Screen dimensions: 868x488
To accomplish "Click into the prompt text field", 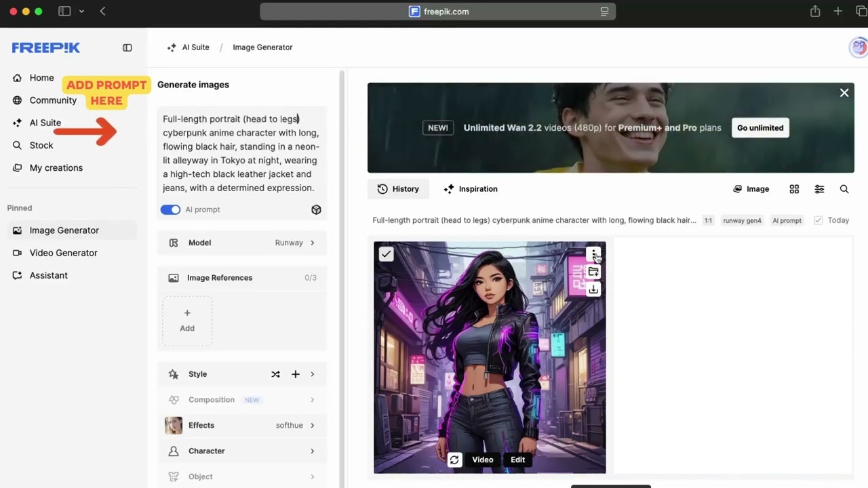I will coord(241,153).
